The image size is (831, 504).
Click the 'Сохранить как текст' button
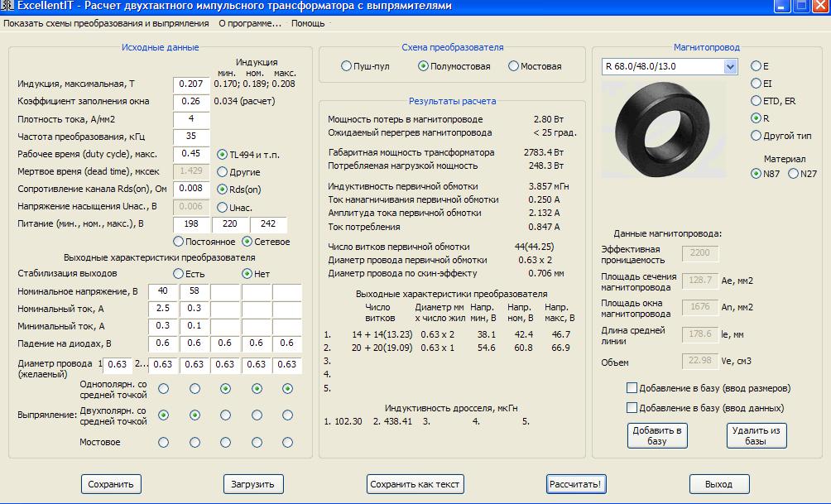click(x=415, y=484)
